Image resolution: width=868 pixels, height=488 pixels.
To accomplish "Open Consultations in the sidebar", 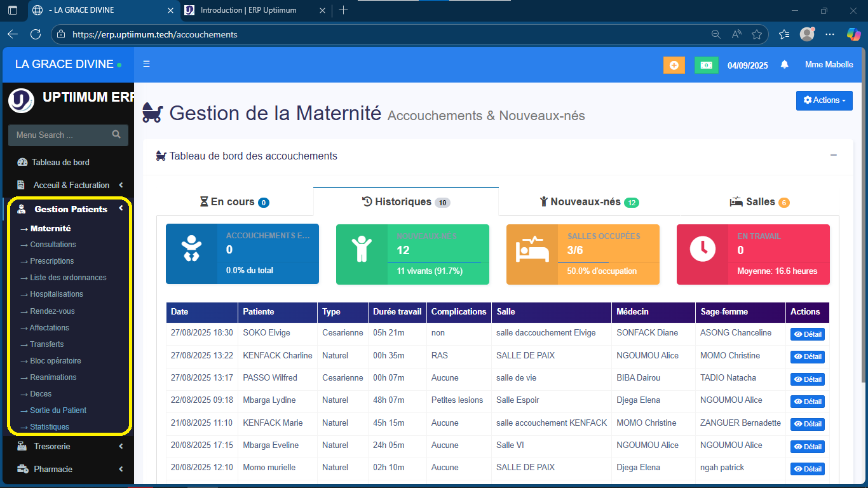I will [53, 245].
